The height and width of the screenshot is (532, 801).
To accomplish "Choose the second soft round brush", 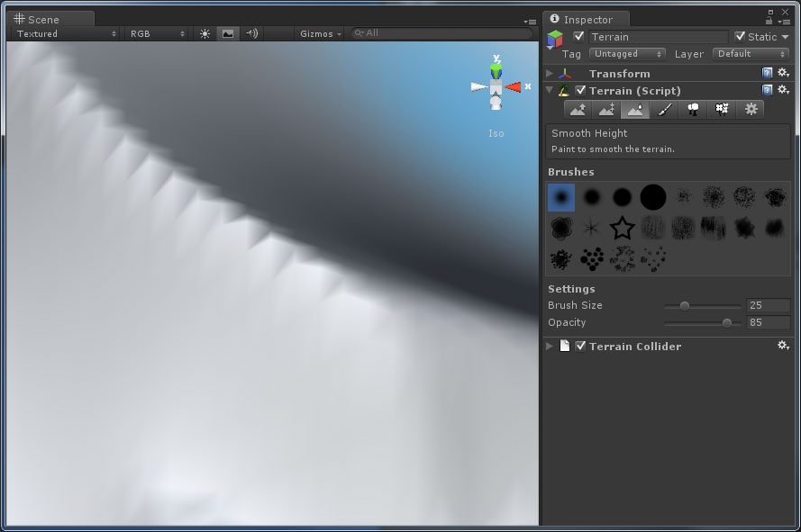I will tap(592, 197).
